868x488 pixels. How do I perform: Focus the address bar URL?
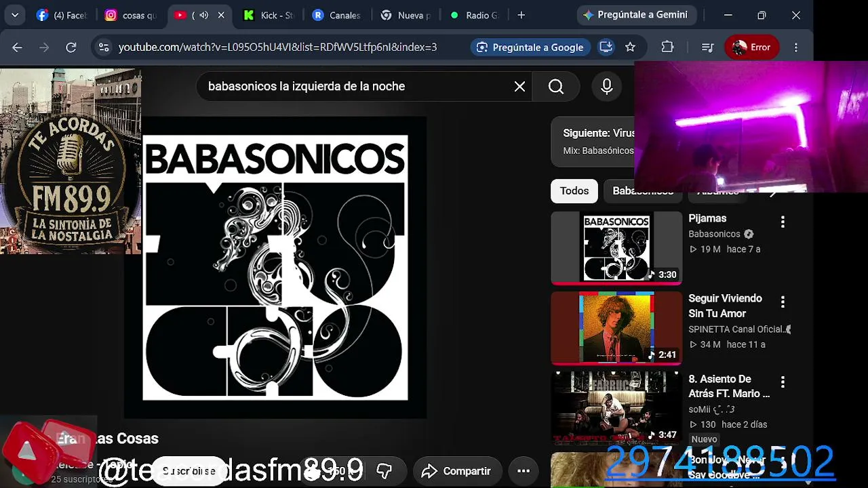[x=278, y=47]
